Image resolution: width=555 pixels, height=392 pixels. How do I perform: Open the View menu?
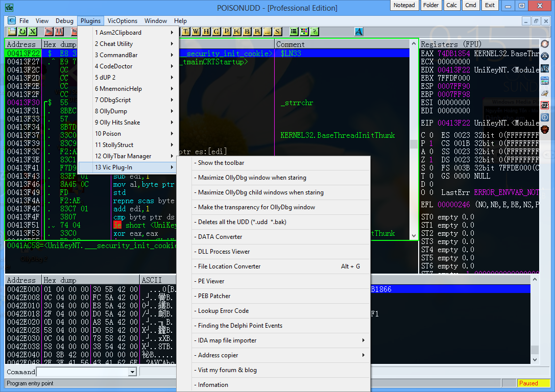[42, 21]
